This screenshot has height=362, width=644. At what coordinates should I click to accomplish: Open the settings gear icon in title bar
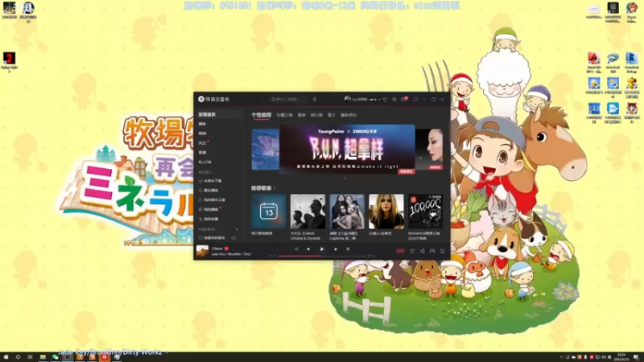coord(394,99)
